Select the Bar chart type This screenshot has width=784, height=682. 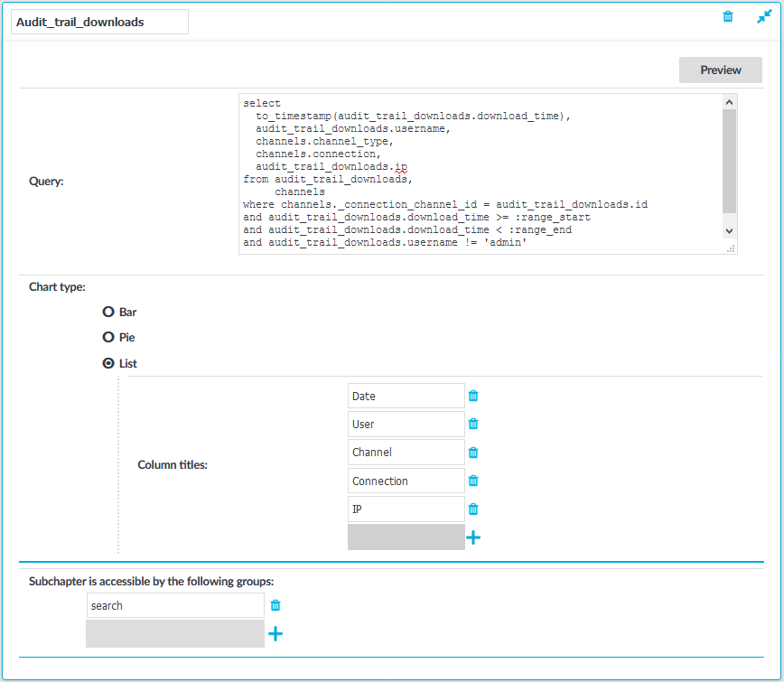point(108,312)
